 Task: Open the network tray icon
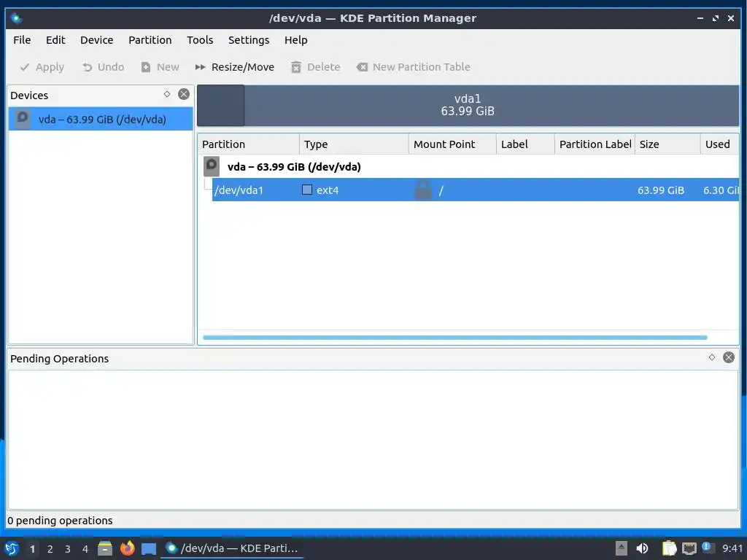(x=689, y=549)
